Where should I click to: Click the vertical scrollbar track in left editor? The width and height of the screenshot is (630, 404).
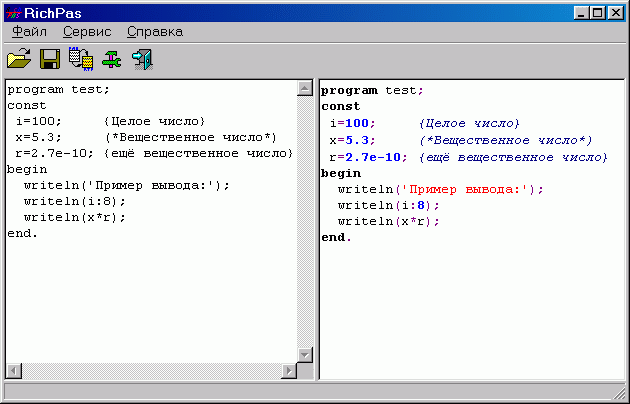tap(305, 221)
